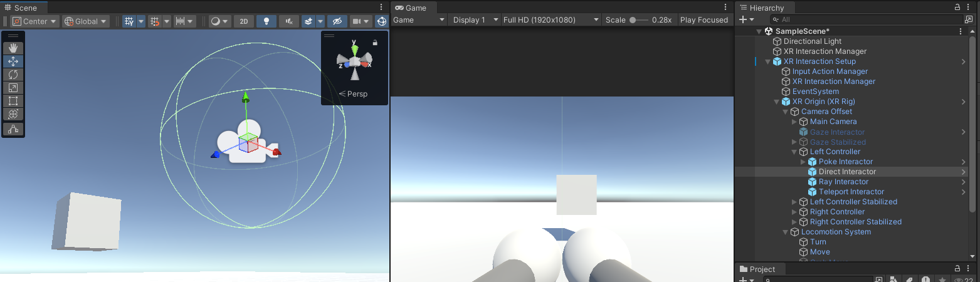Toggle the Scene gizmo rotation lock
The height and width of the screenshot is (282, 980).
pyautogui.click(x=375, y=43)
